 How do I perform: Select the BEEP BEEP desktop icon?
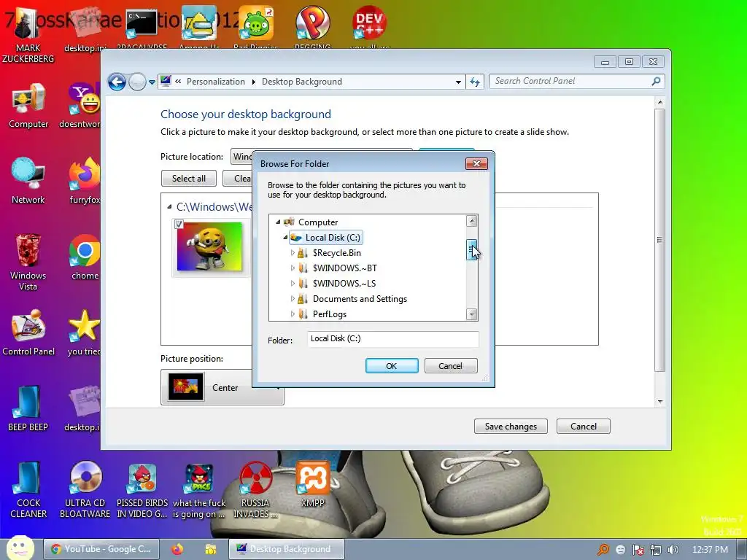point(28,408)
